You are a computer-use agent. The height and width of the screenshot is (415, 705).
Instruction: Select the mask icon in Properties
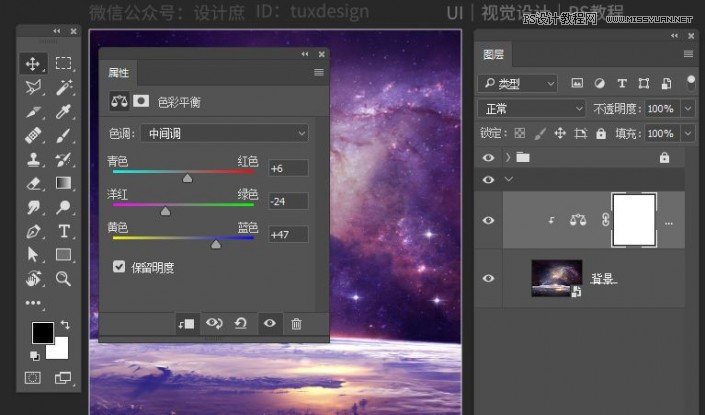(x=141, y=101)
